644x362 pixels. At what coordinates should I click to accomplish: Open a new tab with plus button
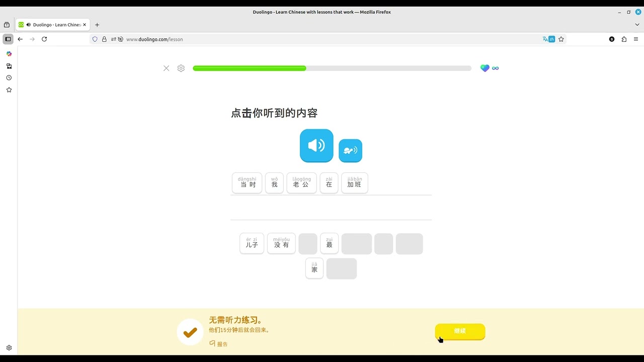coord(97,25)
